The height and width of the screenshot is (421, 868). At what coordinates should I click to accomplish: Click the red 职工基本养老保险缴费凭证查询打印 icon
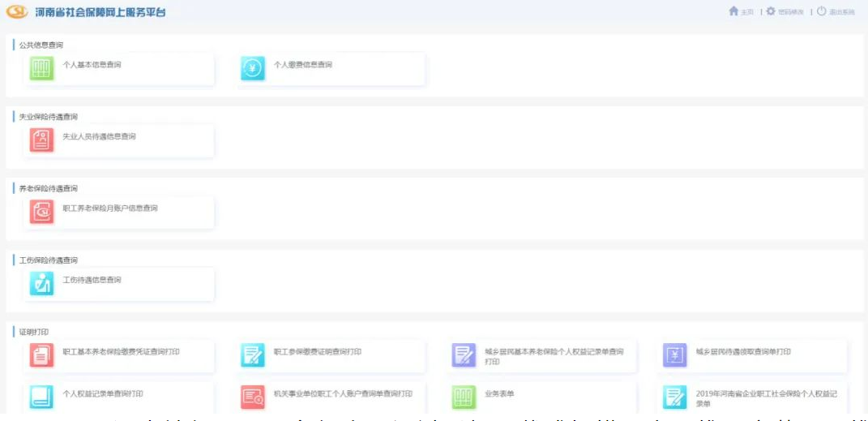tap(41, 355)
